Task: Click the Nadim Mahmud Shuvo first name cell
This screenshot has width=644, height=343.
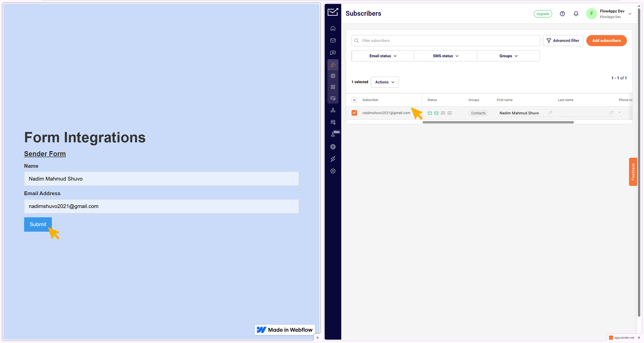Action: 519,113
